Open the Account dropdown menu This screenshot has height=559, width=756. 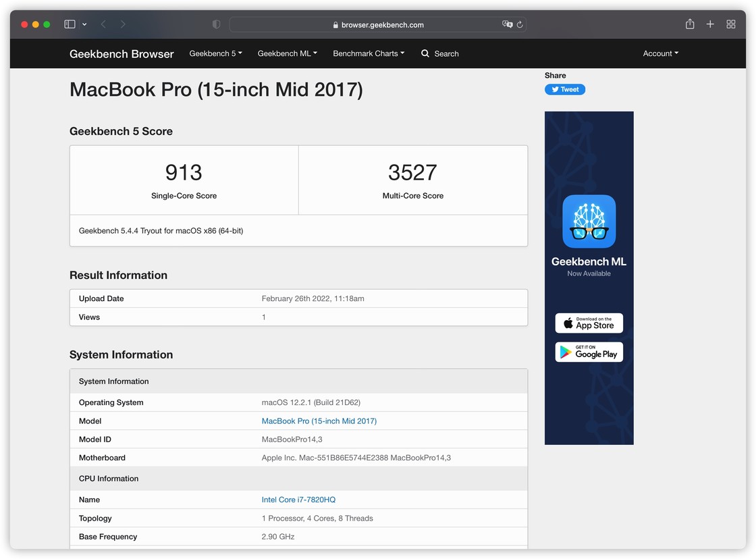click(659, 53)
